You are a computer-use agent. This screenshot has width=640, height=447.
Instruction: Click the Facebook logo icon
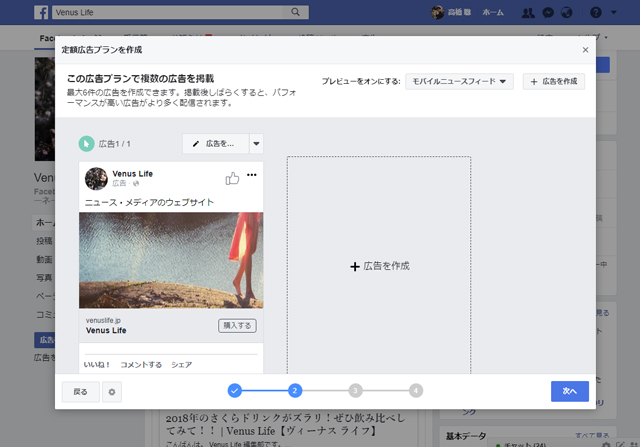coord(41,12)
